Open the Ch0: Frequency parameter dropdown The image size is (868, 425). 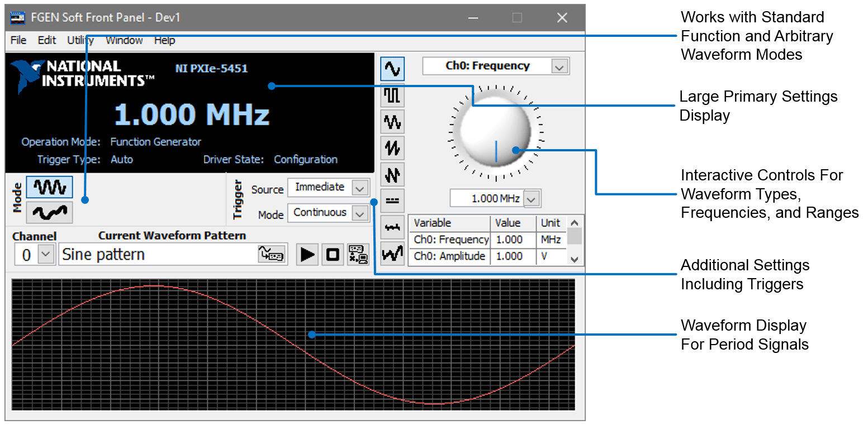click(x=559, y=66)
